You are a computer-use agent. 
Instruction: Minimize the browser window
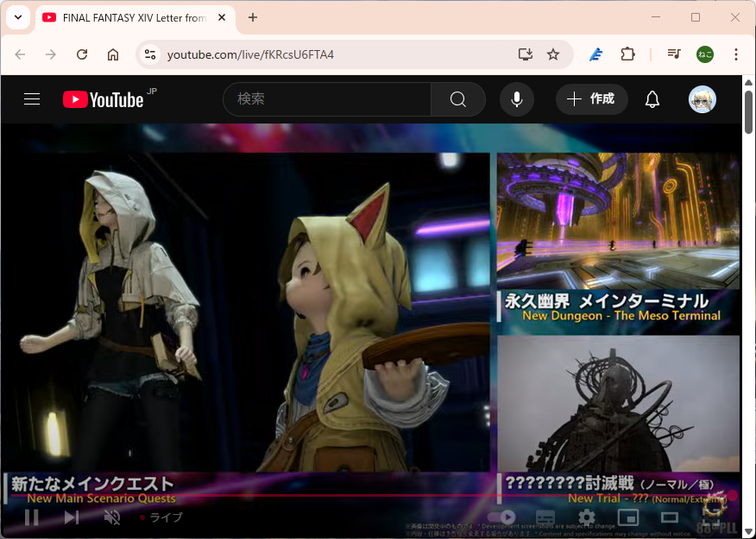(656, 17)
